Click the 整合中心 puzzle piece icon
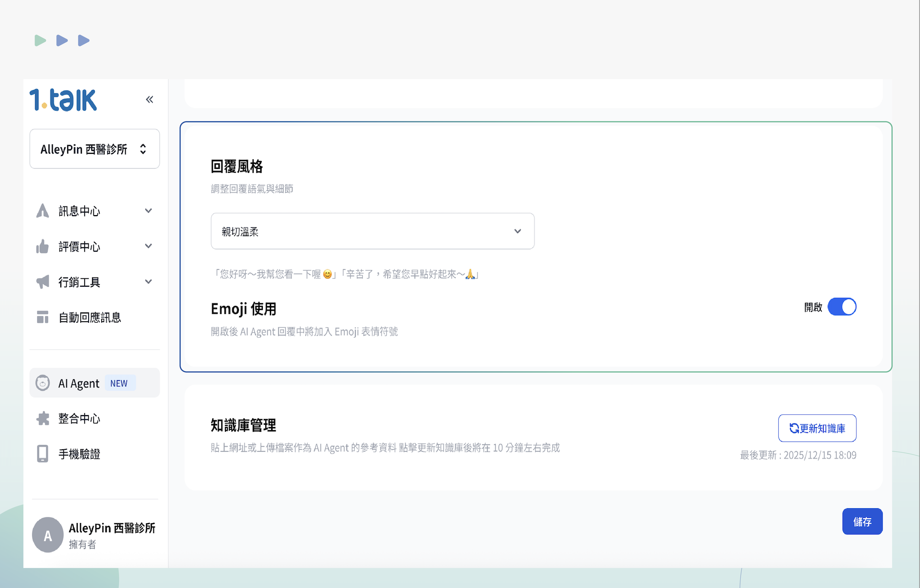Viewport: 920px width, 588px height. click(x=43, y=419)
